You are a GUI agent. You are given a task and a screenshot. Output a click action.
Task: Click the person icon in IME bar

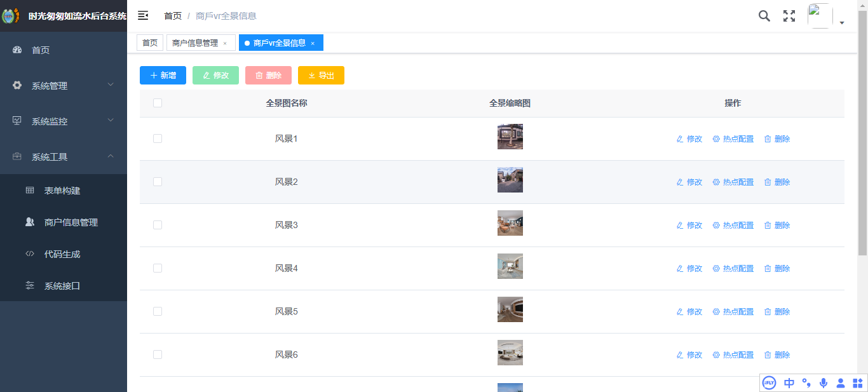[x=841, y=382]
